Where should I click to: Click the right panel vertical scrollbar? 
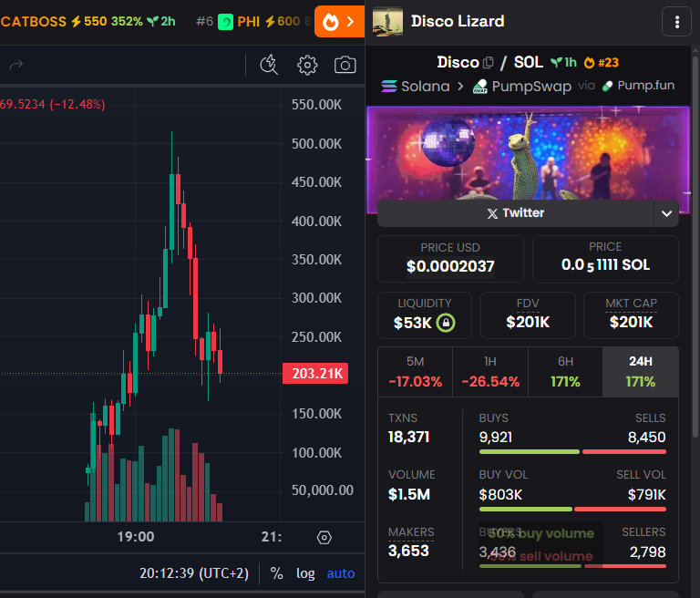[695, 245]
